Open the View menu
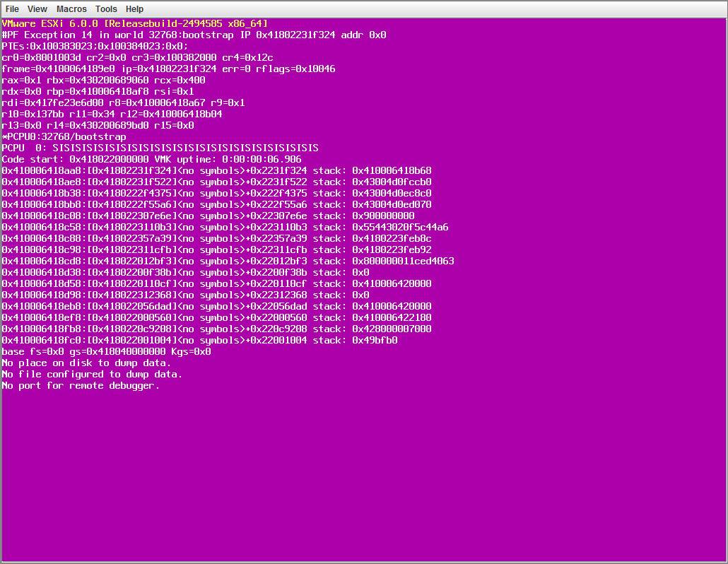Screen dimensions: 728x564 (37, 8)
